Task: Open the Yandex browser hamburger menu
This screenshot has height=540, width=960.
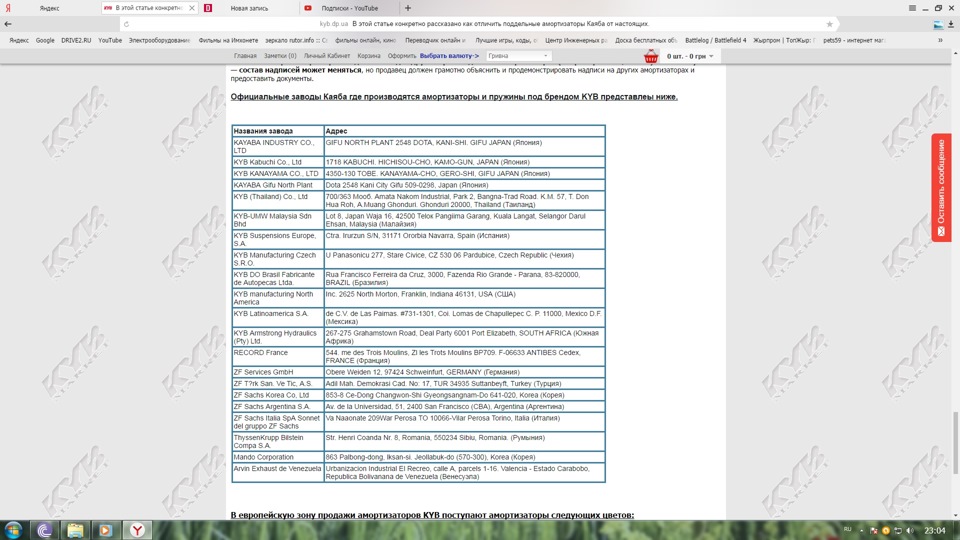Action: (x=912, y=8)
